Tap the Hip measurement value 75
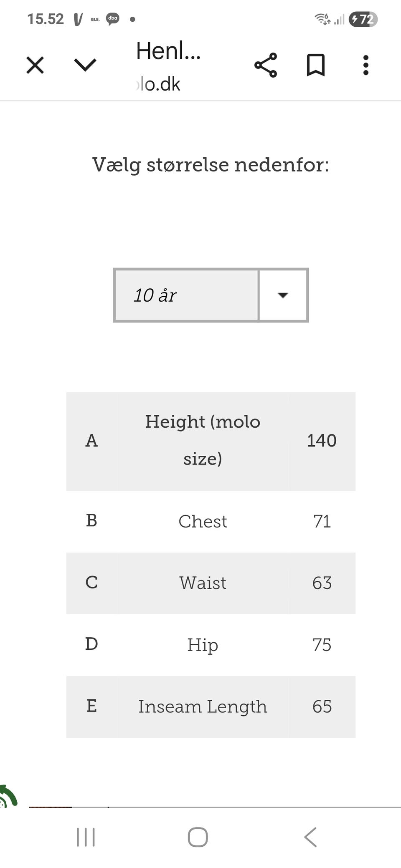This screenshot has width=401, height=868. click(x=322, y=645)
